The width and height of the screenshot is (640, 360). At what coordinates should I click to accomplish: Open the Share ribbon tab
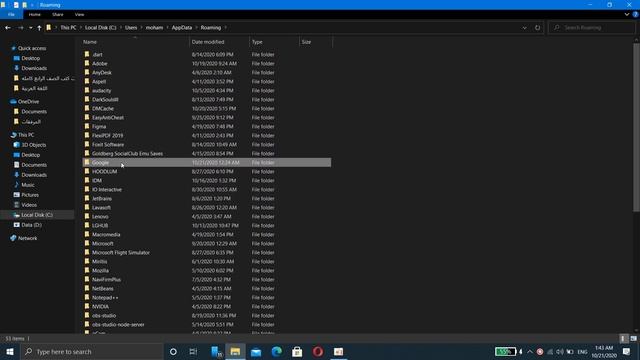(x=58, y=14)
